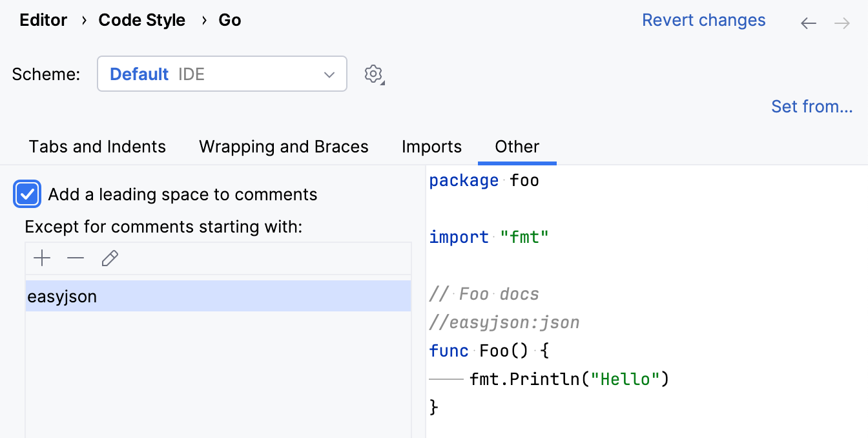Open the Wrapping and Braces tab
The image size is (868, 438).
tap(284, 147)
